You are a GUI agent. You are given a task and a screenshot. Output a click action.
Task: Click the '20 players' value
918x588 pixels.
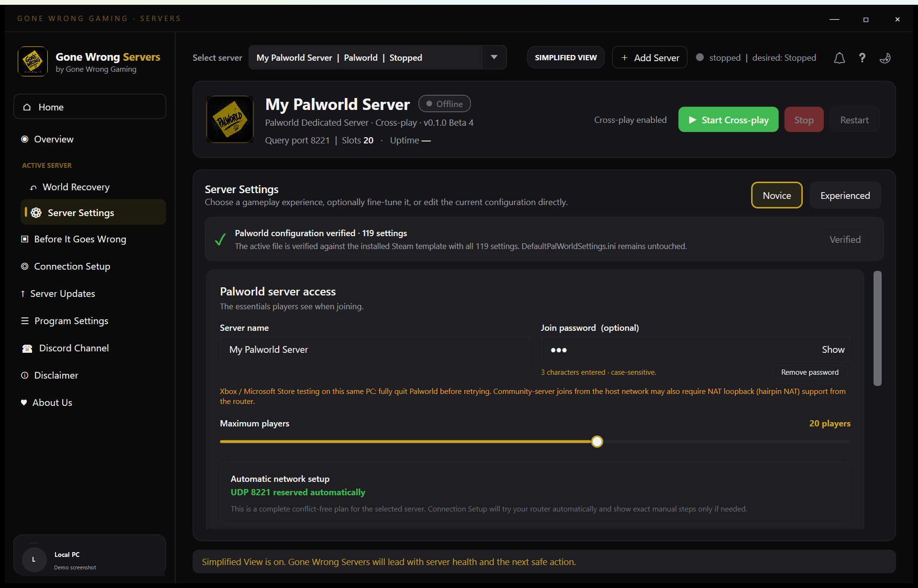[x=830, y=423]
